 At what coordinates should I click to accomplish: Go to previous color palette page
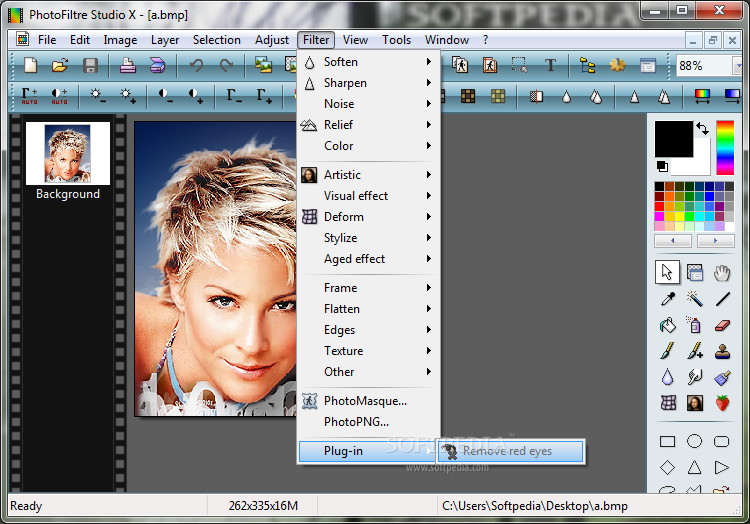click(x=673, y=240)
